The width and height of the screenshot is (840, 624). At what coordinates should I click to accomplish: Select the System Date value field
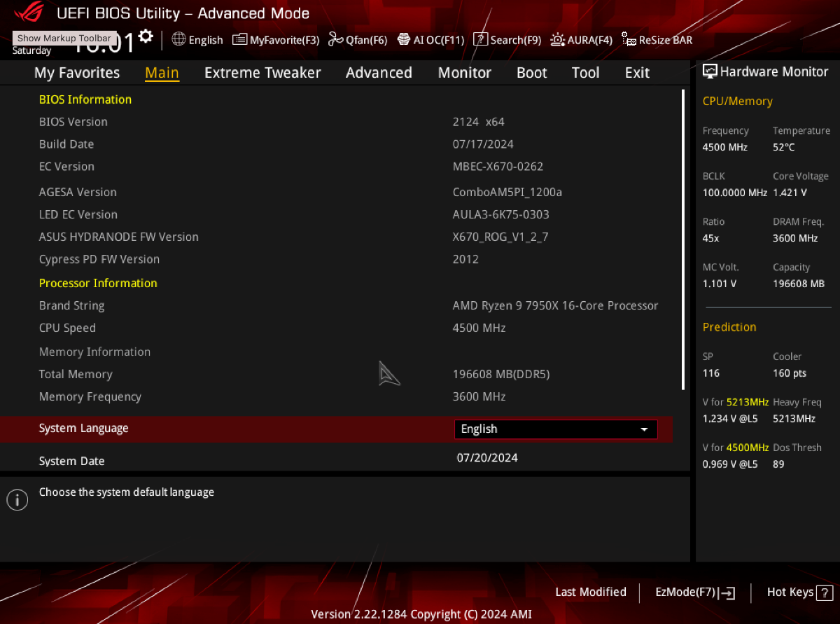click(x=487, y=458)
